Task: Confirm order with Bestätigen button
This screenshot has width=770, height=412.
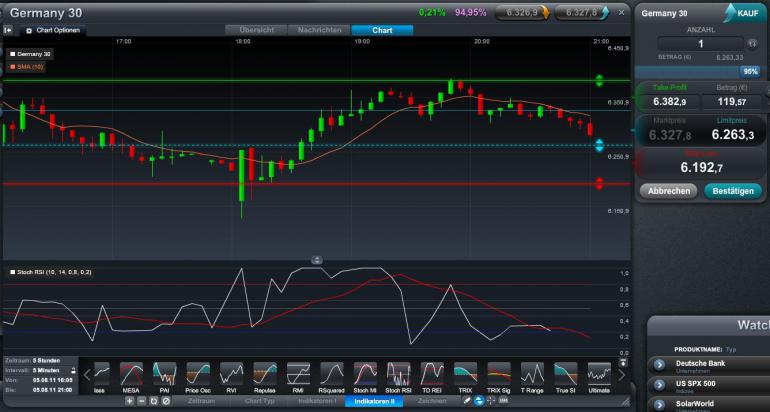Action: (x=732, y=190)
